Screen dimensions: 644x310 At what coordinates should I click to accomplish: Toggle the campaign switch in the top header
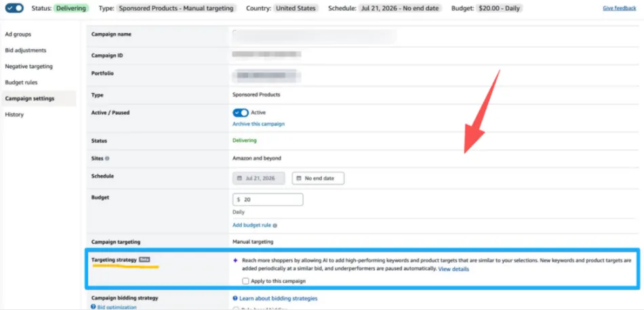[14, 8]
